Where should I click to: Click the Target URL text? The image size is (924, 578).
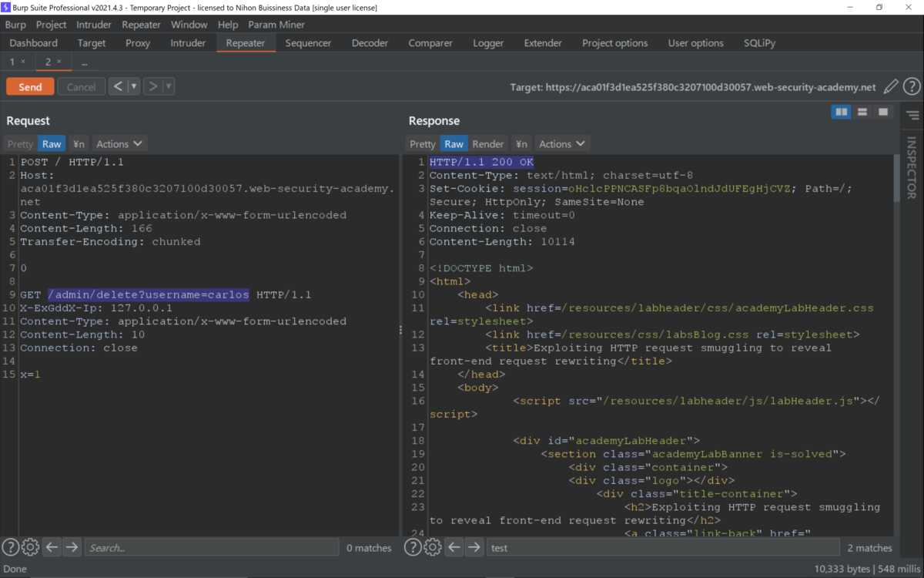693,87
